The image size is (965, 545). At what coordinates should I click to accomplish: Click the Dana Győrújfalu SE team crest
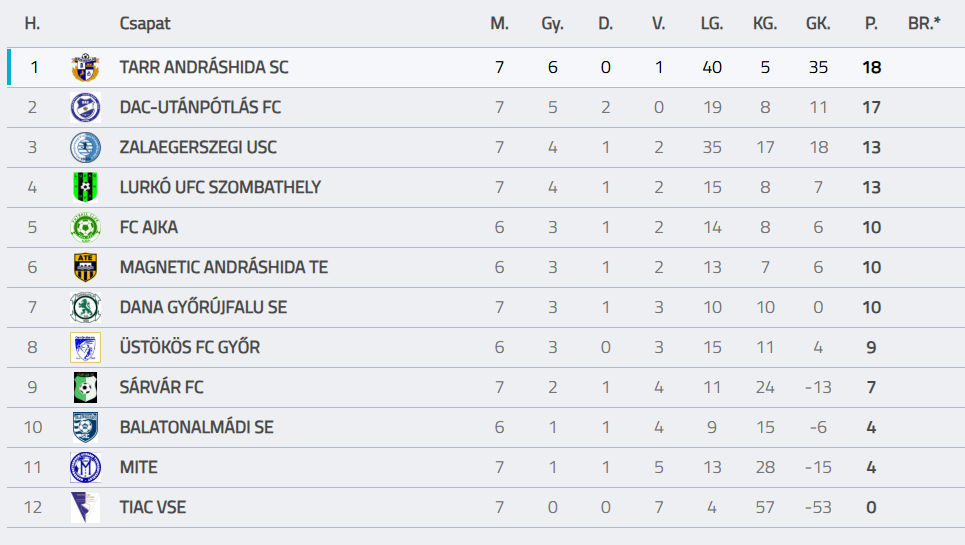click(85, 308)
